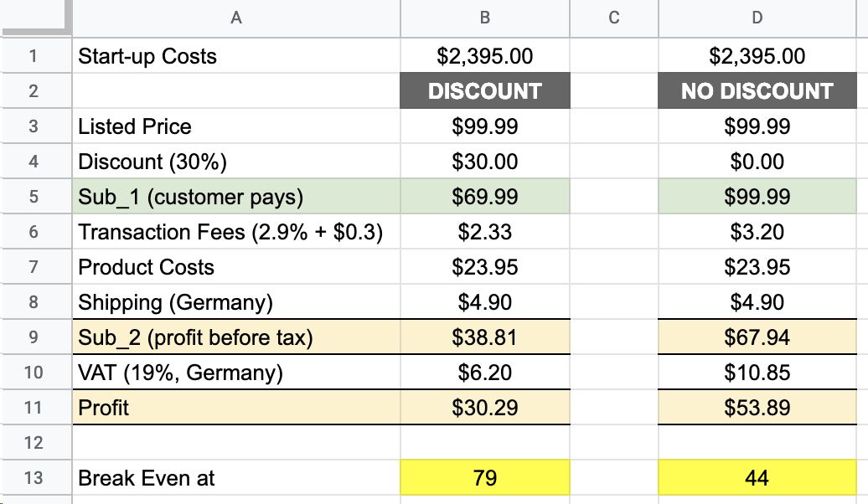Select row 5 header
This screenshot has height=504, width=868.
(x=34, y=197)
